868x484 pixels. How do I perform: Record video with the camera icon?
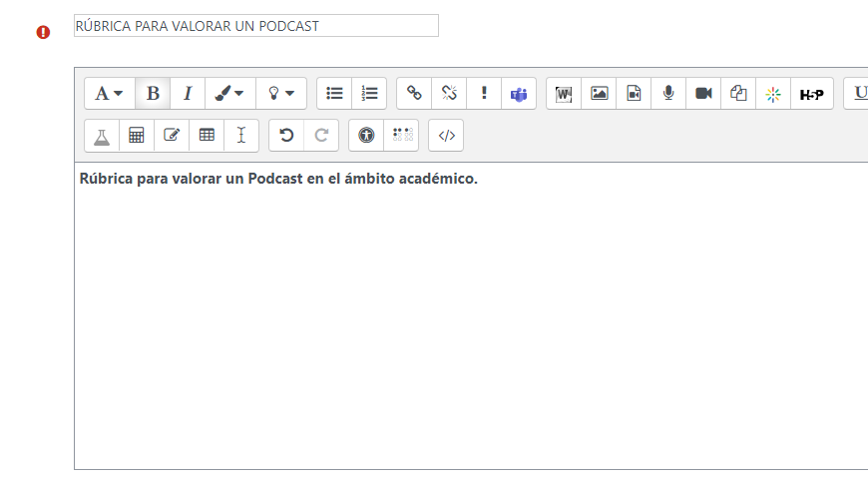click(x=703, y=94)
